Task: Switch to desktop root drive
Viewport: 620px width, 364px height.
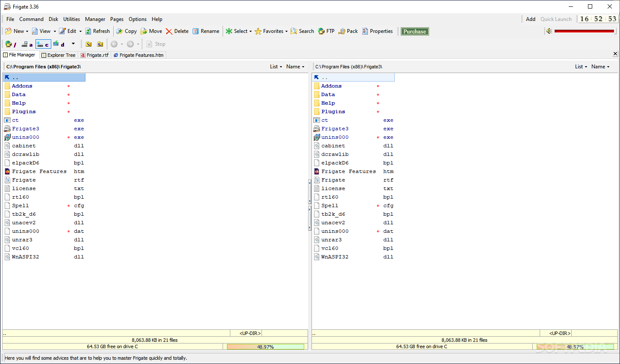Action: click(11, 44)
